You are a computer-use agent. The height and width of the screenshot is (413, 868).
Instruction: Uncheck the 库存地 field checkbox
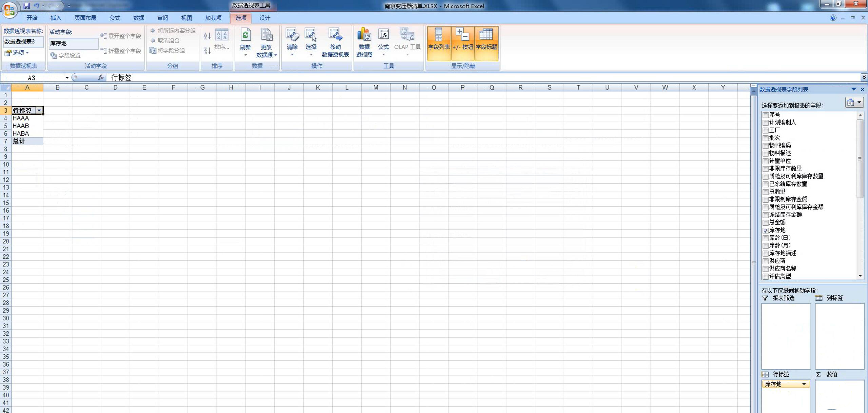(x=765, y=231)
